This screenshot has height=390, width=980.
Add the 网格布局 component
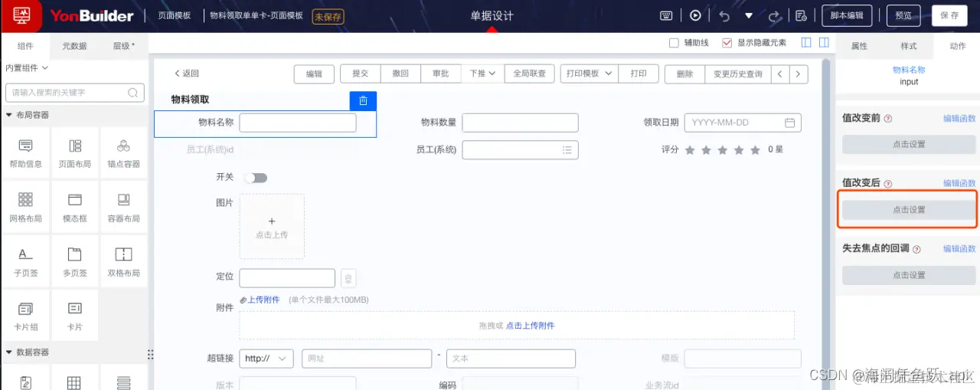25,207
